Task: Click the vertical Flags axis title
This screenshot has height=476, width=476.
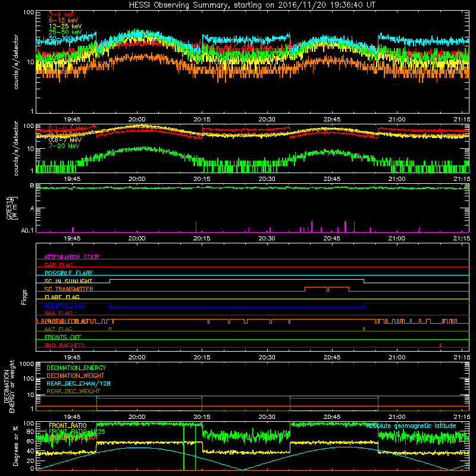Action: (24, 297)
